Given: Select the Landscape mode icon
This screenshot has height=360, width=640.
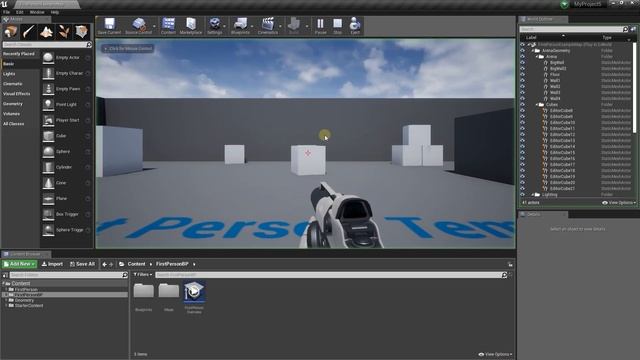Looking at the screenshot, I should pos(46,31).
